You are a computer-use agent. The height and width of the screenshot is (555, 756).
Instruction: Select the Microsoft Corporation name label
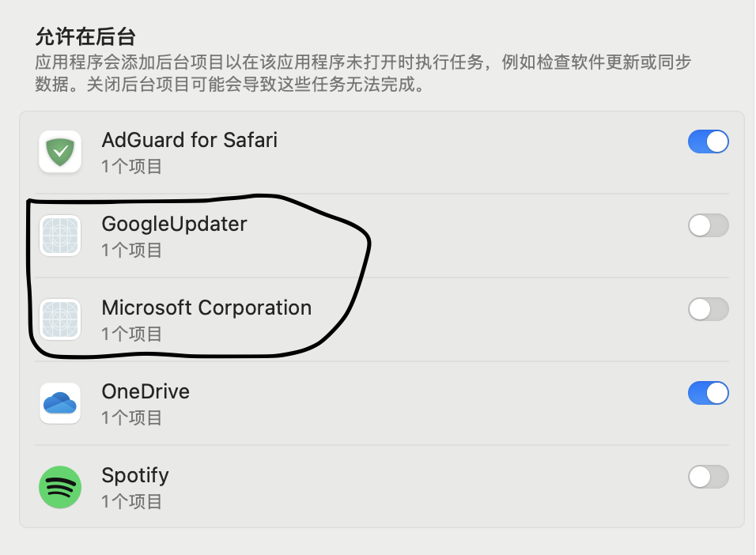coord(206,308)
